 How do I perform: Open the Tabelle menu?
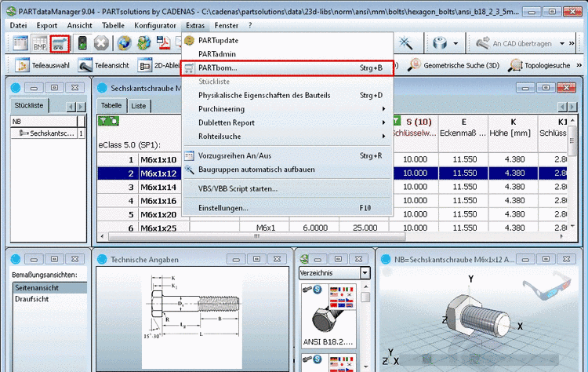pyautogui.click(x=113, y=26)
